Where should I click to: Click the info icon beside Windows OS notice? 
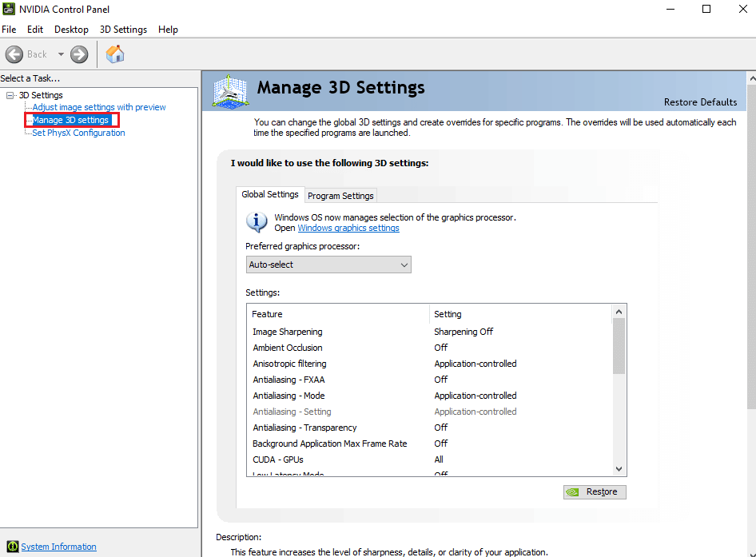click(257, 222)
